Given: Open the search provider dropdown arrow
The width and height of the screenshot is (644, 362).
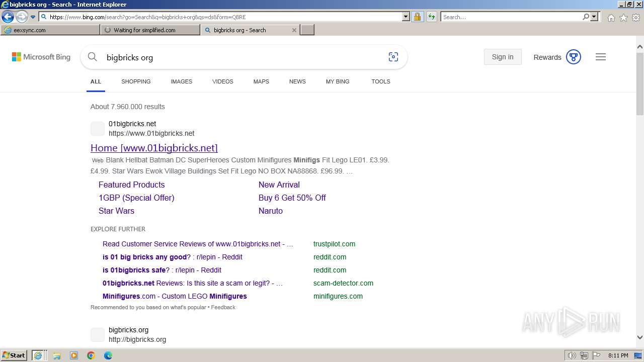Looking at the screenshot, I should 594,17.
